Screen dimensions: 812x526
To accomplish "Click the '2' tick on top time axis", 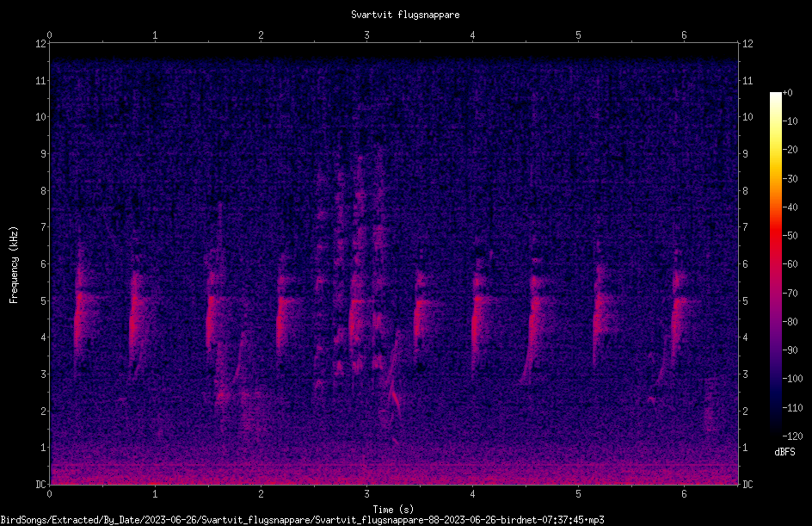I will pos(261,35).
